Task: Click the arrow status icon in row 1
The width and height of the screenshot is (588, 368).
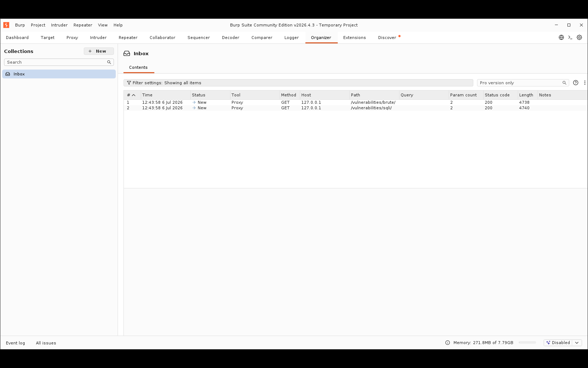Action: click(194, 102)
